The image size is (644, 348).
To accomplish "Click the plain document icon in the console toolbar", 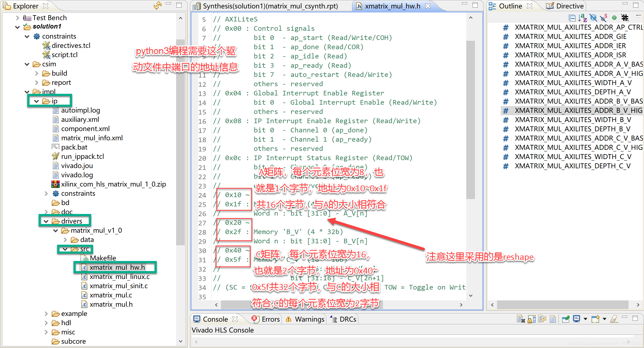I will point(553,319).
